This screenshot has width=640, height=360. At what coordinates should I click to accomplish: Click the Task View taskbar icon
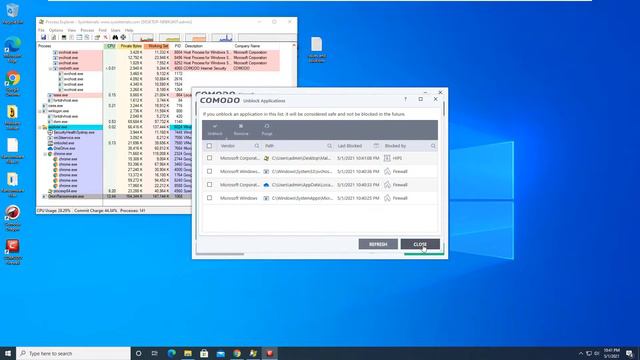click(x=155, y=353)
